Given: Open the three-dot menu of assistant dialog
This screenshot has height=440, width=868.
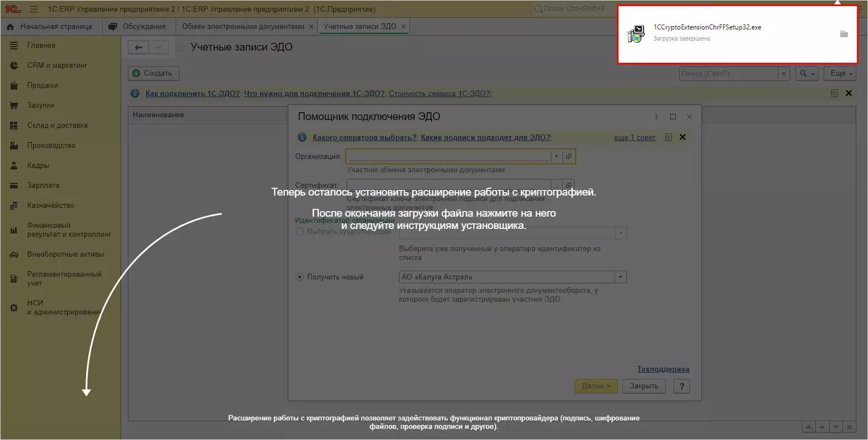Looking at the screenshot, I should click(x=656, y=117).
